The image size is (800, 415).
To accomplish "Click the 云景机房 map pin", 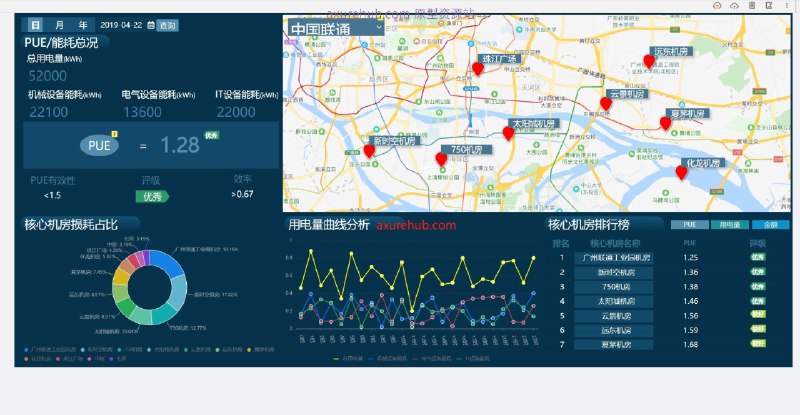I will [606, 104].
